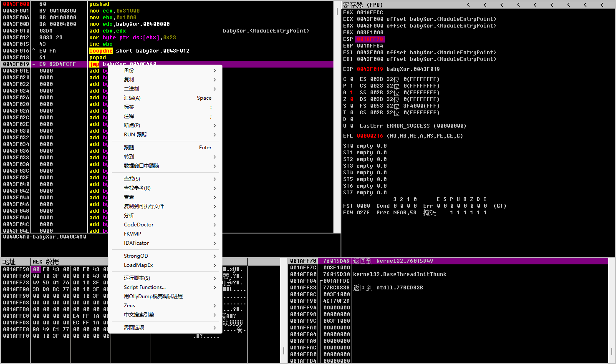Open the 复制 submenu

coord(165,80)
